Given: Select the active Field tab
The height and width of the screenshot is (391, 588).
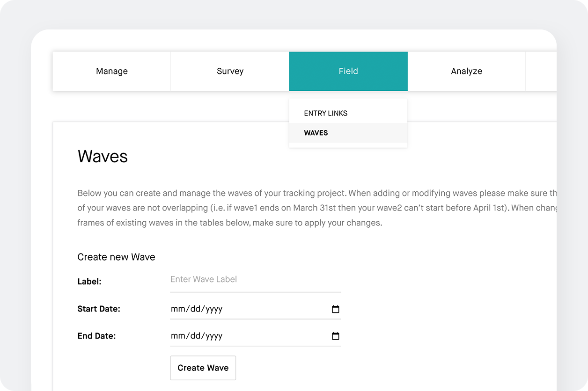Looking at the screenshot, I should click(x=348, y=71).
